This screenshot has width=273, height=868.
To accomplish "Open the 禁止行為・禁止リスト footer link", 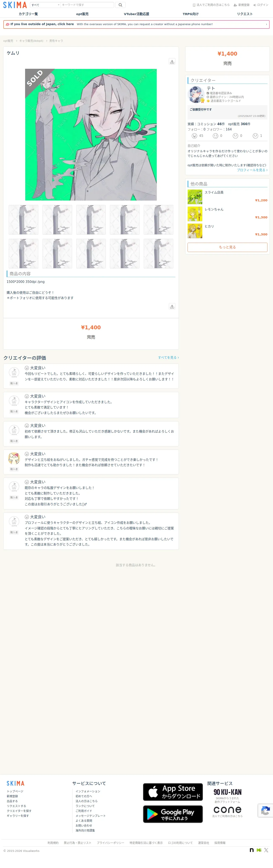I will pos(78,843).
